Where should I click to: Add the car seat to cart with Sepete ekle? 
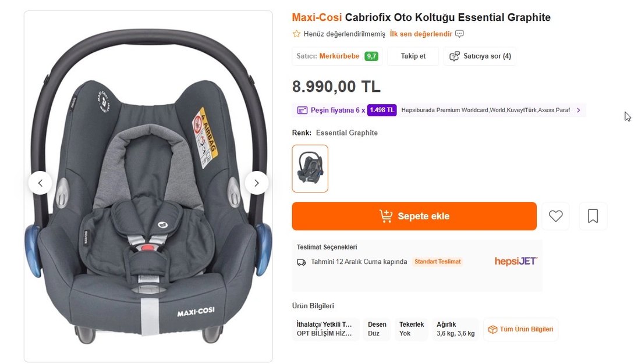tap(414, 216)
